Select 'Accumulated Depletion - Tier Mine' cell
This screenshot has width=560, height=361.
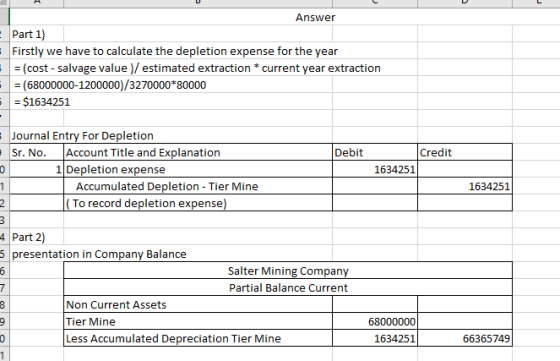tap(198, 186)
